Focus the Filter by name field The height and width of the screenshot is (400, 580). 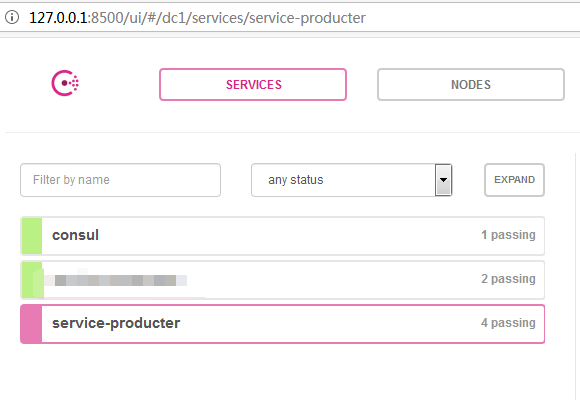click(x=121, y=180)
